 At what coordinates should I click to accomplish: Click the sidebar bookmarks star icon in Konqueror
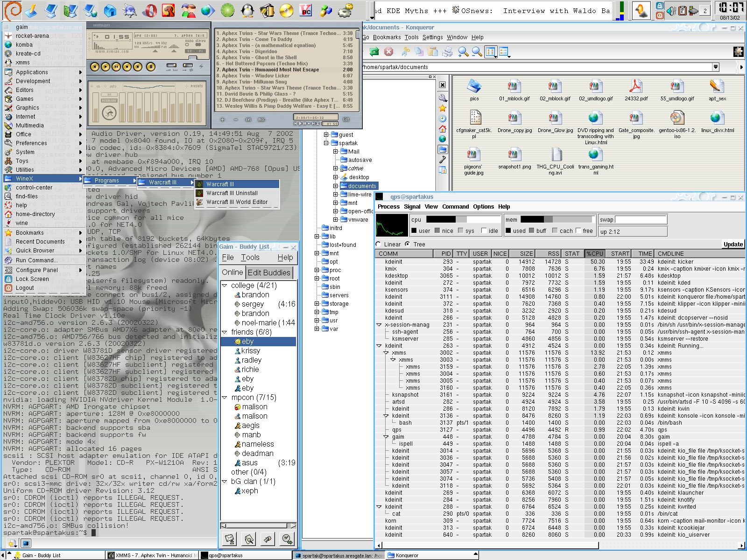(443, 108)
